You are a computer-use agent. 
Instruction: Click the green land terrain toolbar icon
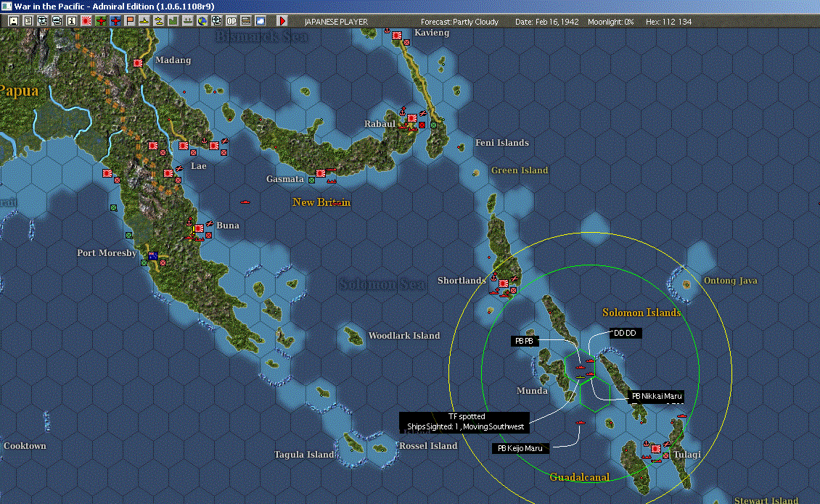(x=173, y=21)
